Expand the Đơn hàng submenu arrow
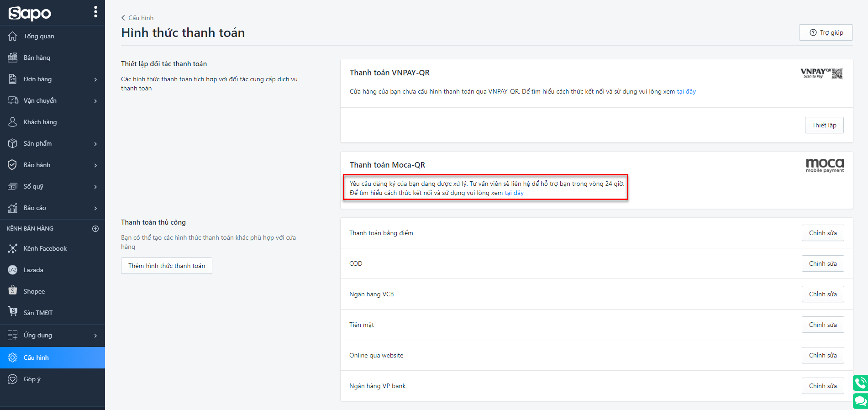 [95, 79]
